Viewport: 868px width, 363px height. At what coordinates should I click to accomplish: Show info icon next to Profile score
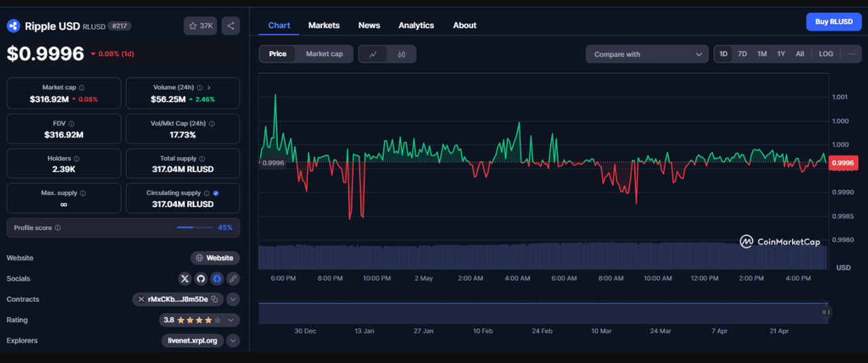tap(58, 228)
